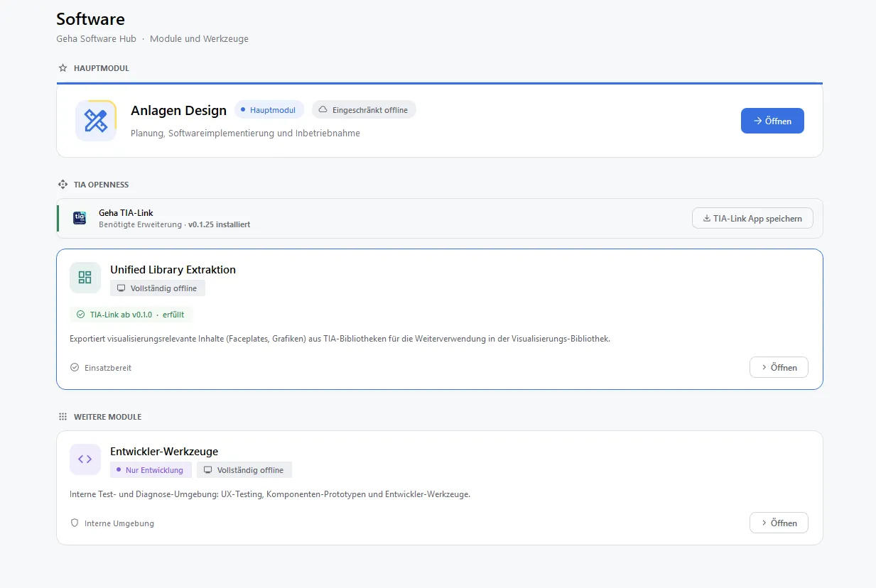Click the 'Geha Software Hub' breadcrumb text

click(96, 39)
